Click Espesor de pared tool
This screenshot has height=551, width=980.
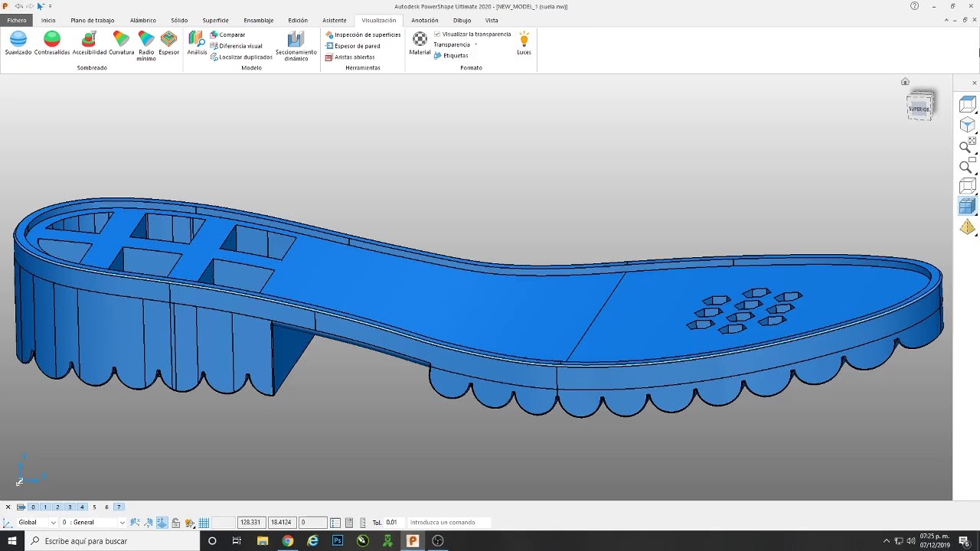(x=352, y=46)
